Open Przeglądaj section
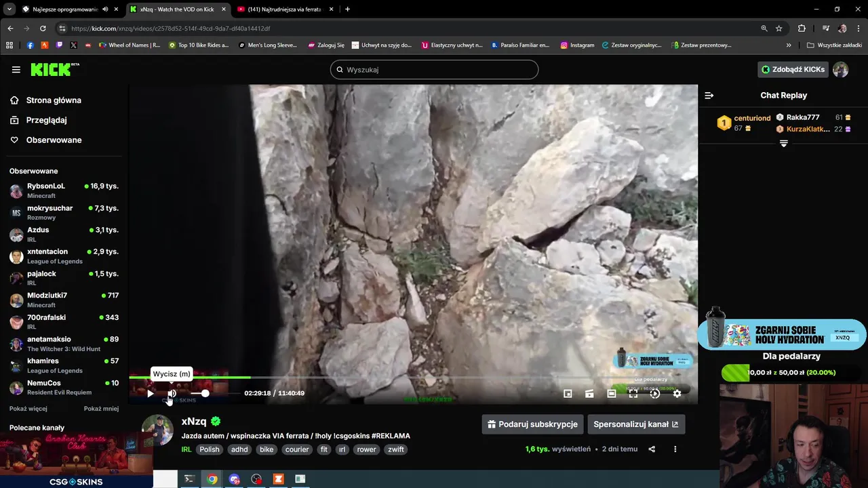868x488 pixels. 38,120
